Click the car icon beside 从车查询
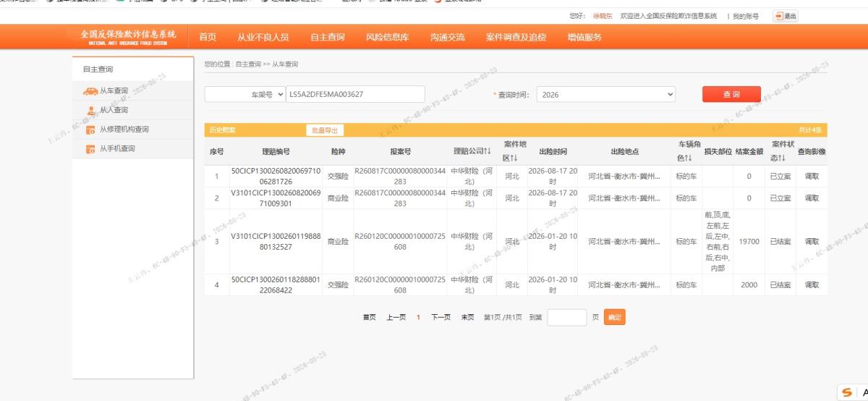This screenshot has width=868, height=401. [x=90, y=91]
